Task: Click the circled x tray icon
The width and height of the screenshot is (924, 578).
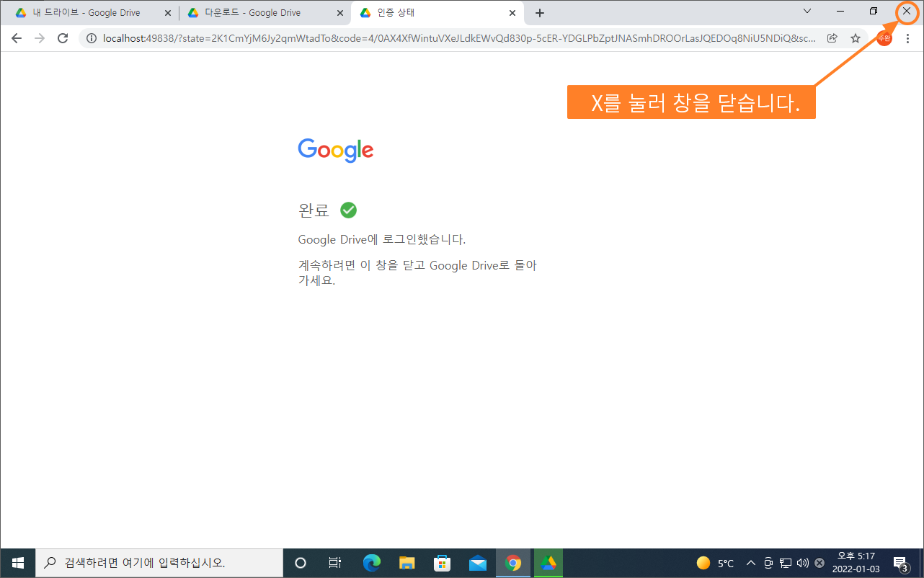Action: 819,563
